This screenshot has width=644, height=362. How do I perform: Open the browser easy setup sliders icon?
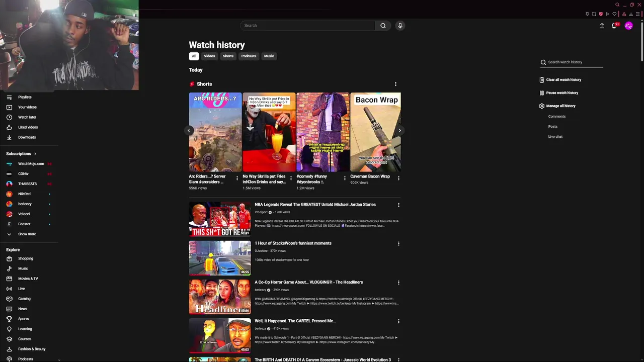pyautogui.click(x=638, y=14)
